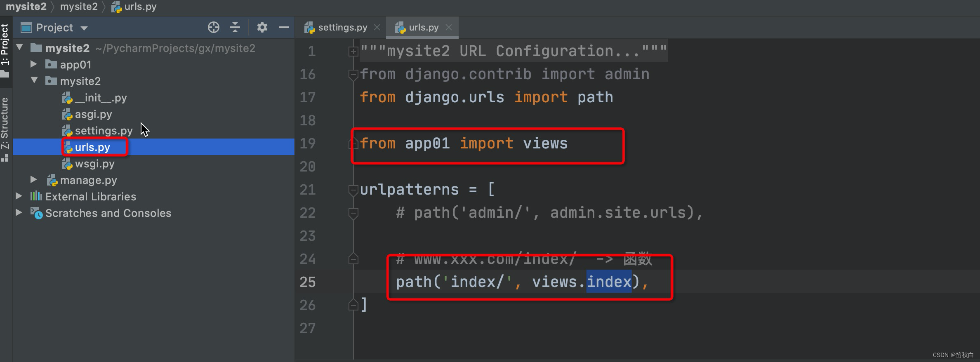Click second mysite2 in breadcrumb bar
The height and width of the screenshot is (362, 980).
(79, 7)
